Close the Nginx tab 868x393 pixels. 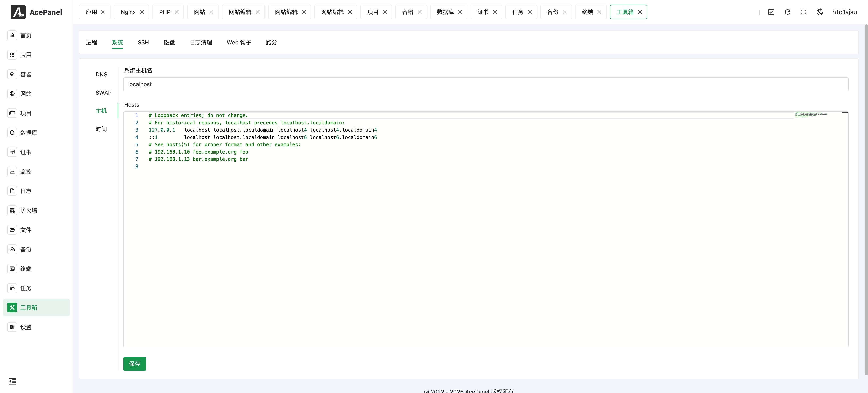pyautogui.click(x=142, y=12)
